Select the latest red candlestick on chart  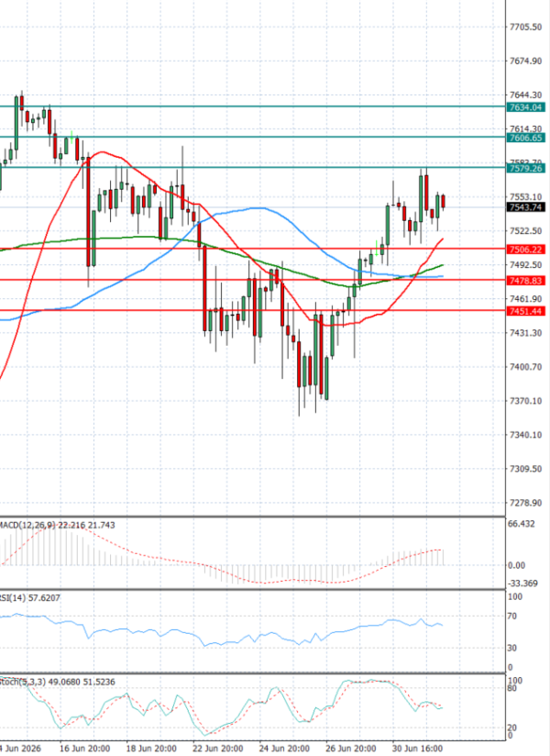tap(443, 202)
